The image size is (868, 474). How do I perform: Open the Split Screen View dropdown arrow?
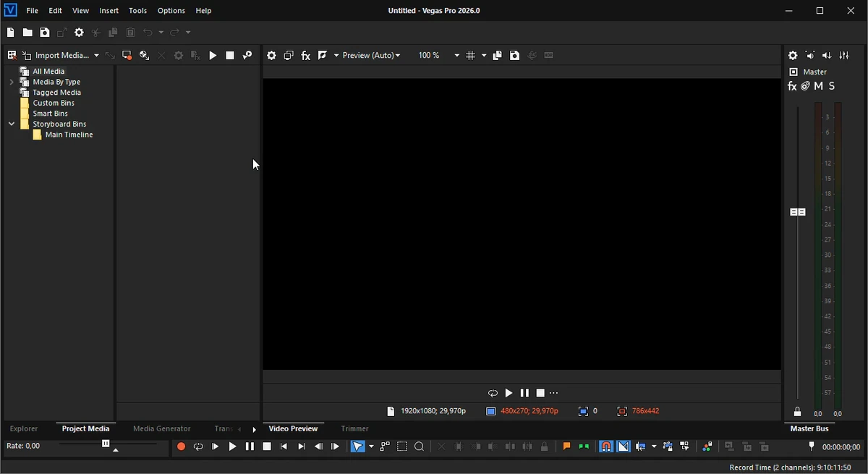pos(336,56)
